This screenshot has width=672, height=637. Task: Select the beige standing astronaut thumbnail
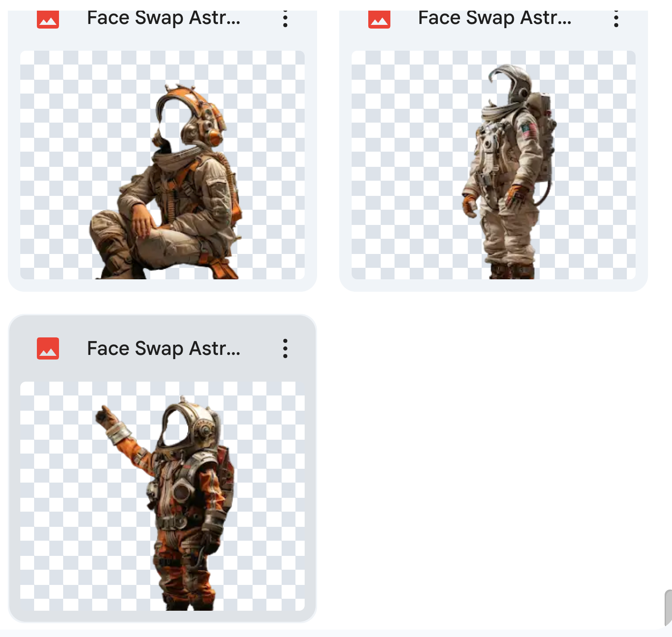(493, 165)
